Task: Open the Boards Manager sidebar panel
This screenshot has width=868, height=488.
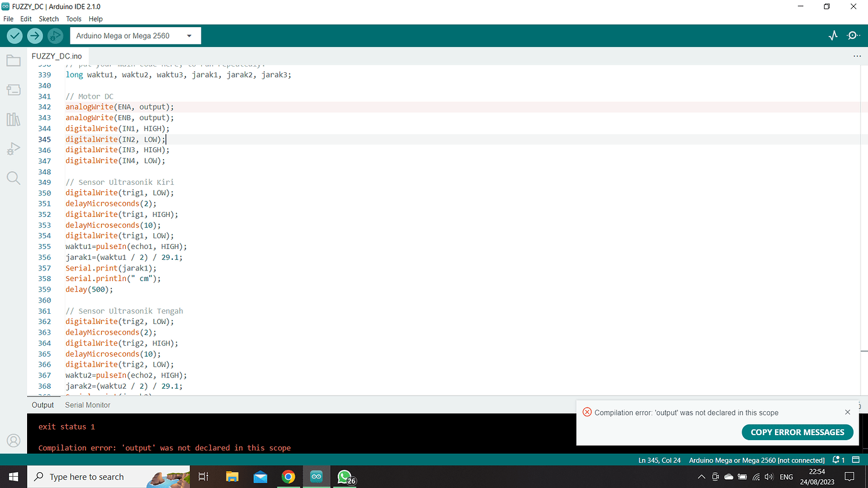Action: [x=13, y=89]
